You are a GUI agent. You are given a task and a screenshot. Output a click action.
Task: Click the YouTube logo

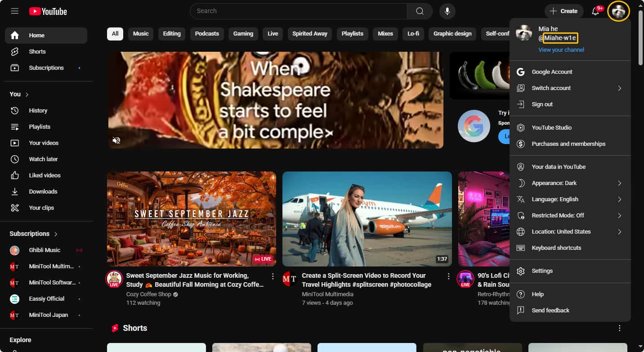pyautogui.click(x=48, y=11)
